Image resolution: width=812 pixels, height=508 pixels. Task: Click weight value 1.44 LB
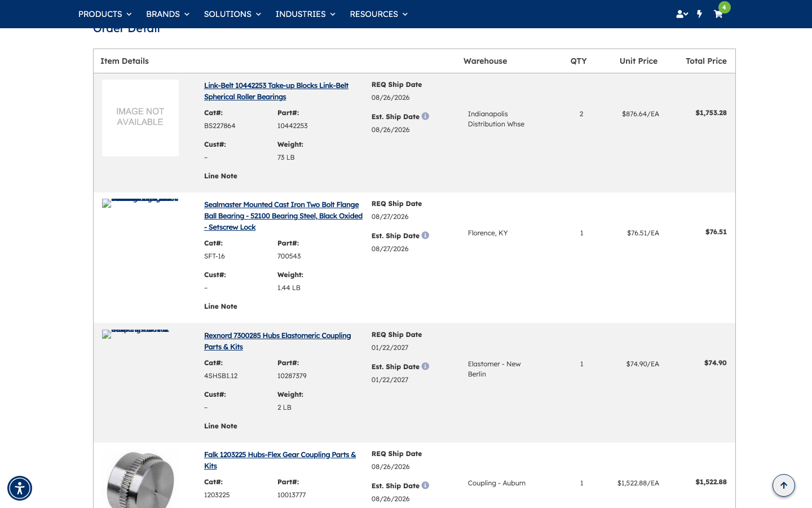click(289, 288)
